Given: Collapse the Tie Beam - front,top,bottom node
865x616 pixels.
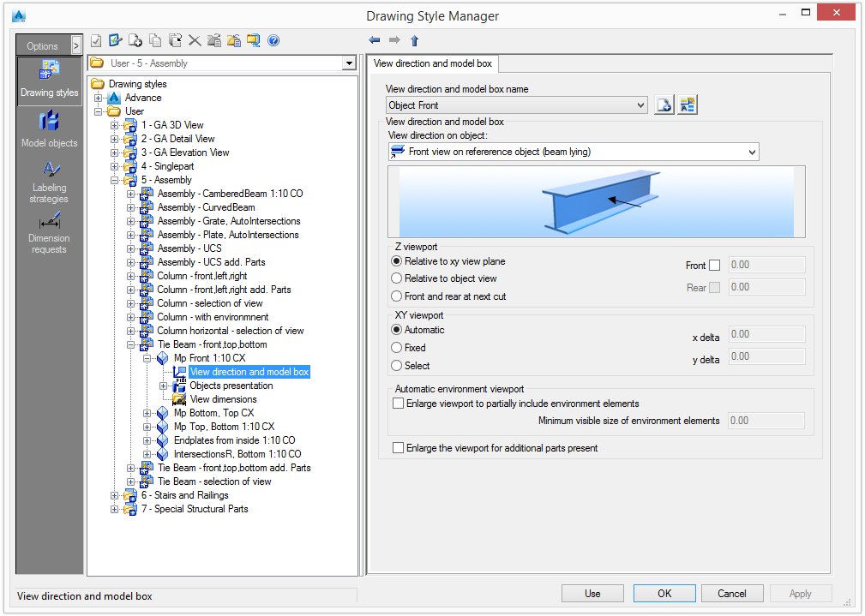Looking at the screenshot, I should 131,344.
